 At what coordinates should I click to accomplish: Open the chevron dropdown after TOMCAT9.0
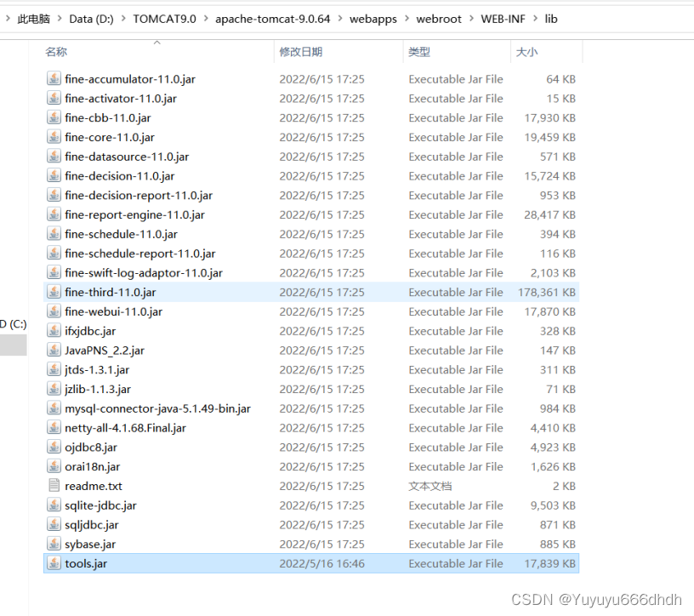click(206, 19)
